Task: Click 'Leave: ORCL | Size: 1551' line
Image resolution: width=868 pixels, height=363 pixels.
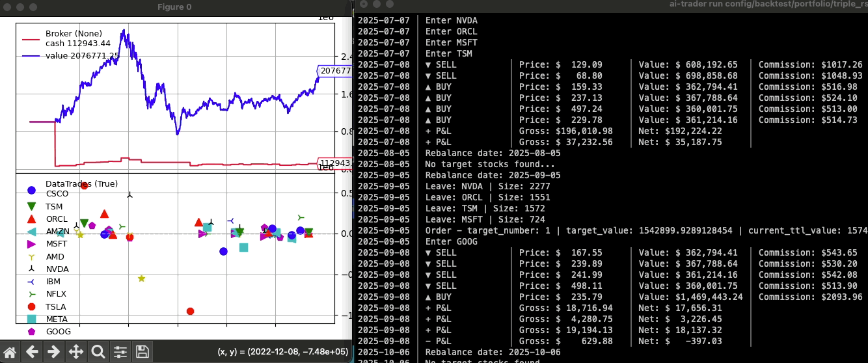Action: [488, 197]
